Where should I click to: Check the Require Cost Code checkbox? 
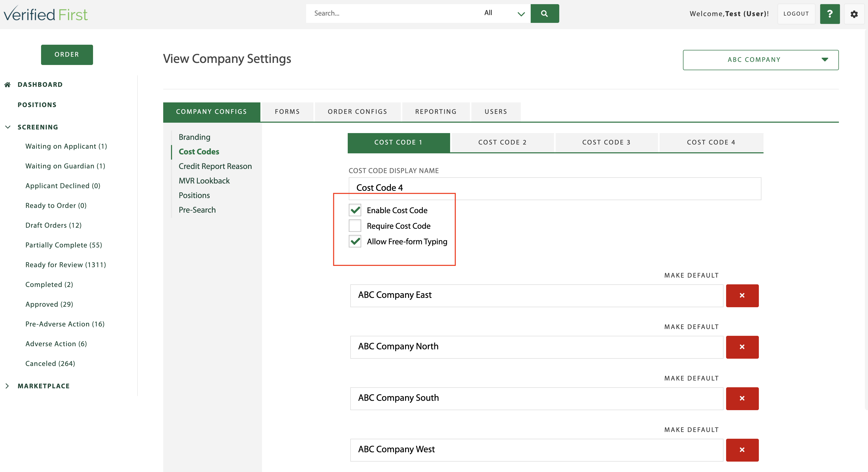(x=355, y=226)
